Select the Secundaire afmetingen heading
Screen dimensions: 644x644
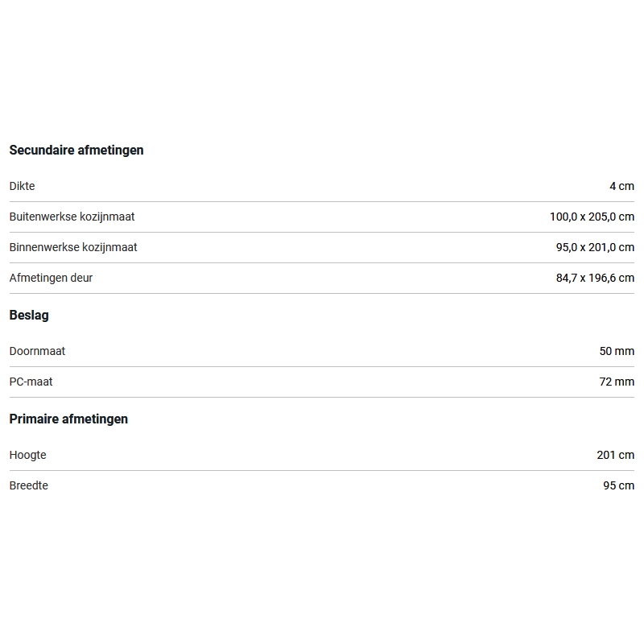pos(76,151)
